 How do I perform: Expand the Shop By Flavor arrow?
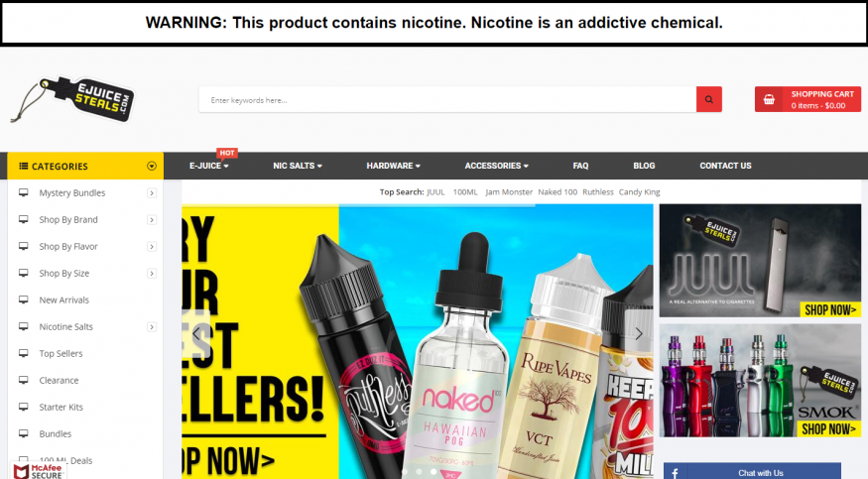(151, 247)
